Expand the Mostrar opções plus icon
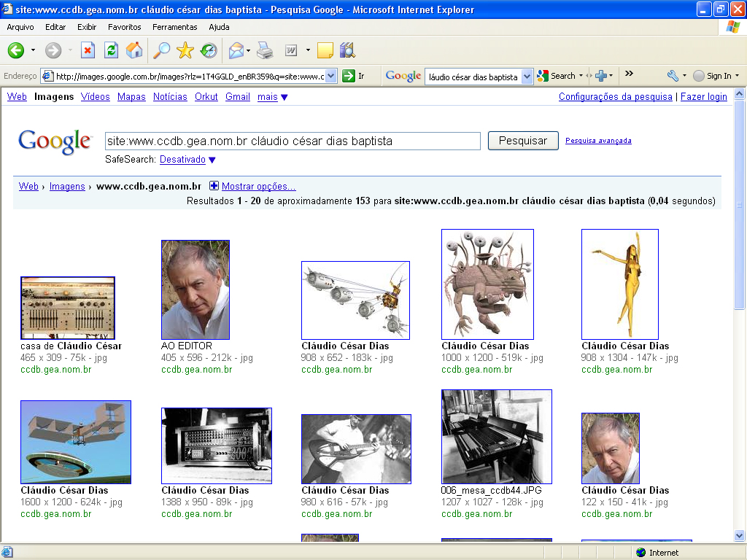 pyautogui.click(x=214, y=186)
